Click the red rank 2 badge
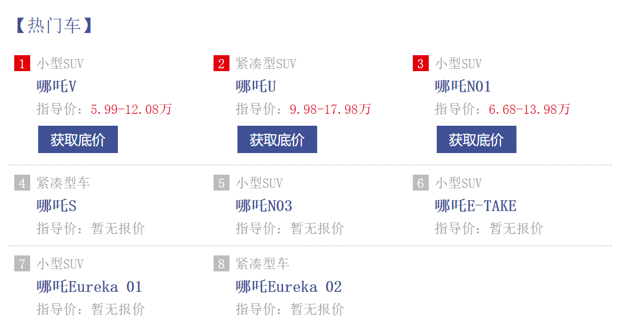 (x=221, y=63)
